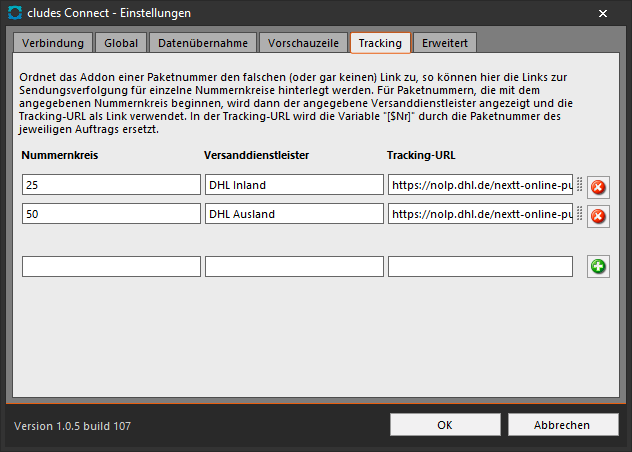This screenshot has height=452, width=632.
Task: Select the Tracking tab
Action: tap(380, 43)
